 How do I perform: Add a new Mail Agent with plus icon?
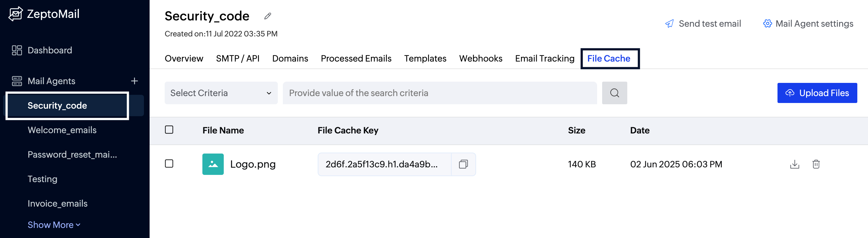point(135,81)
